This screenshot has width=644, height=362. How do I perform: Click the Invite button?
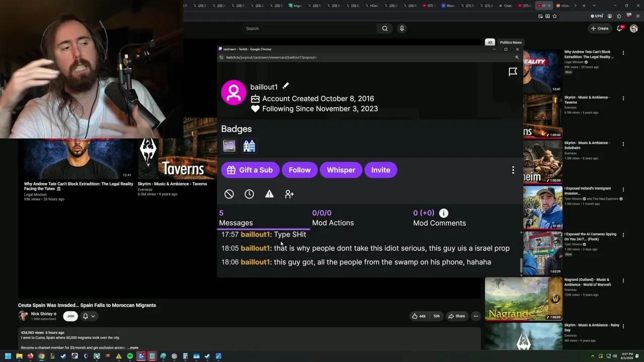(x=380, y=170)
